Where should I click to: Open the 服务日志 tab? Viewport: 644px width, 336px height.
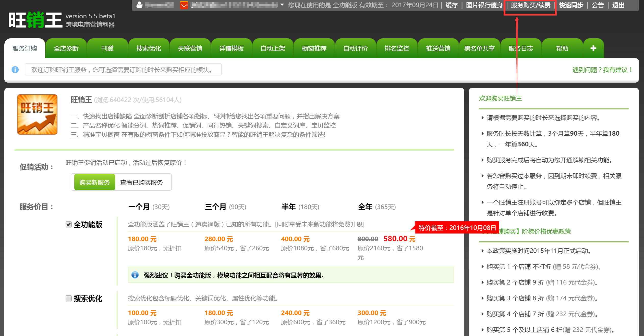tap(521, 48)
